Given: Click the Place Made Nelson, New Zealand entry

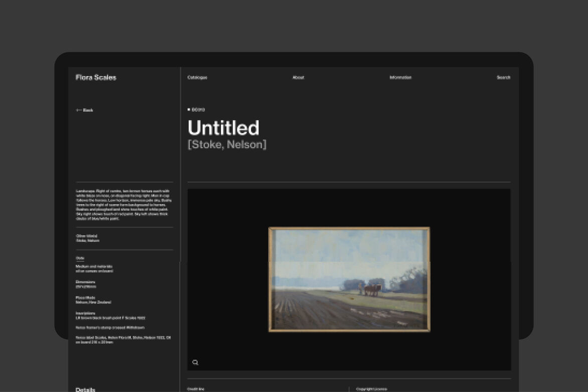Looking at the screenshot, I should (93, 300).
